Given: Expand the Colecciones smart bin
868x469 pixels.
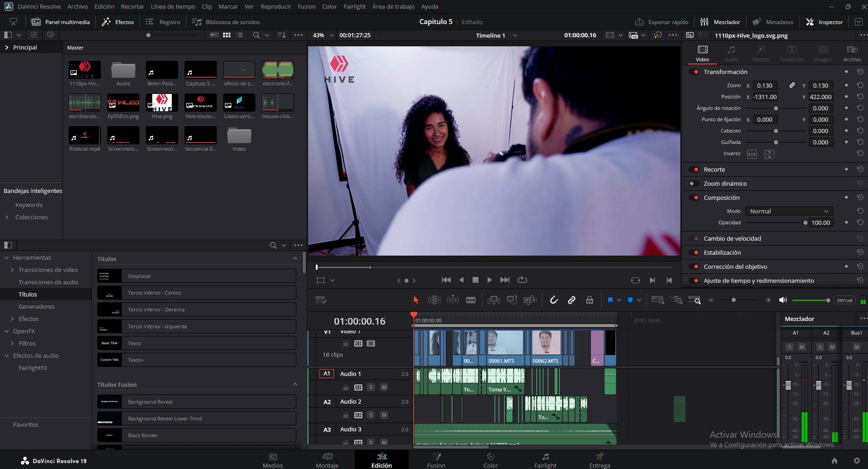Looking at the screenshot, I should (x=7, y=217).
